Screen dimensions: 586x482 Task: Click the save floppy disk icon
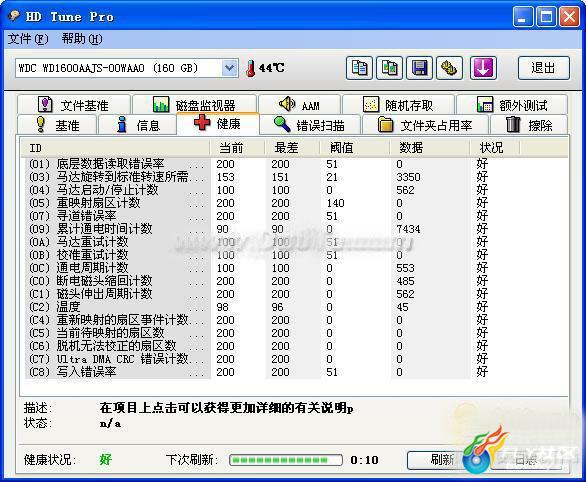(419, 68)
